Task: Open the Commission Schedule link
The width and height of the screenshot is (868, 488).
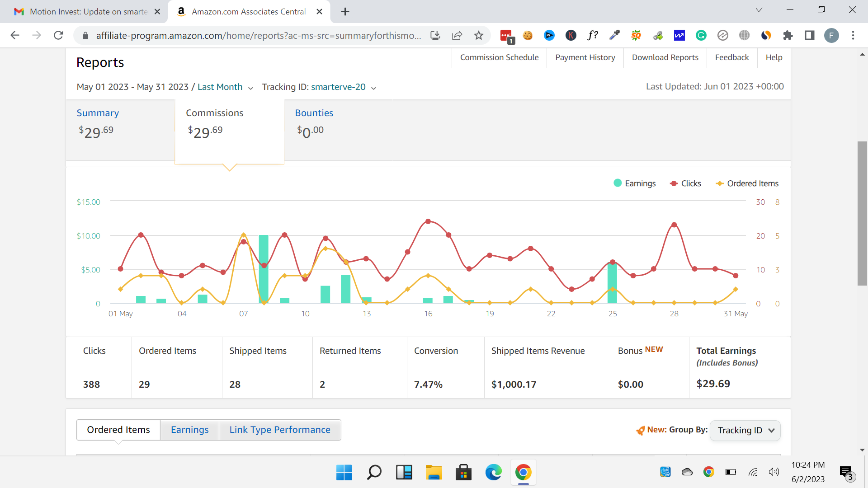Action: (499, 57)
